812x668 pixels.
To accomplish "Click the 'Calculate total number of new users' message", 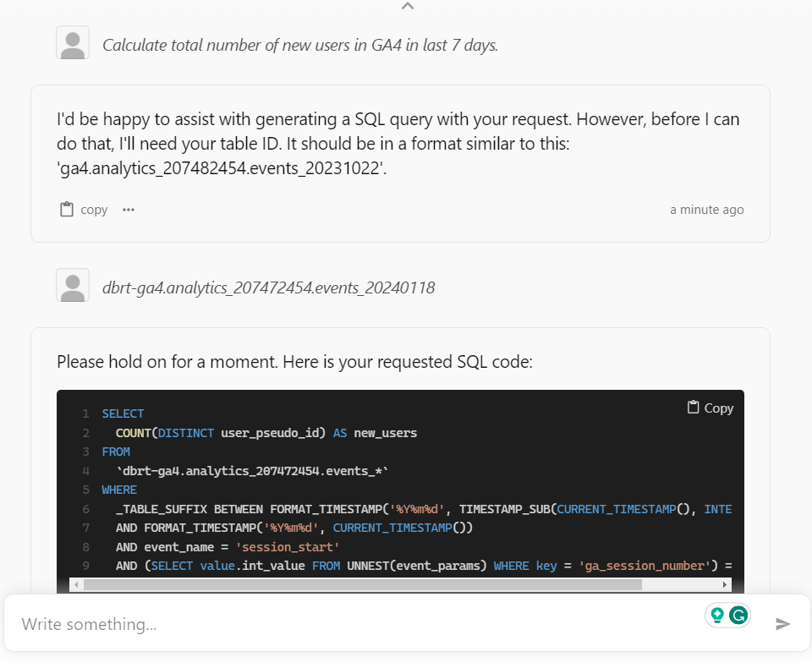I will pos(300,45).
